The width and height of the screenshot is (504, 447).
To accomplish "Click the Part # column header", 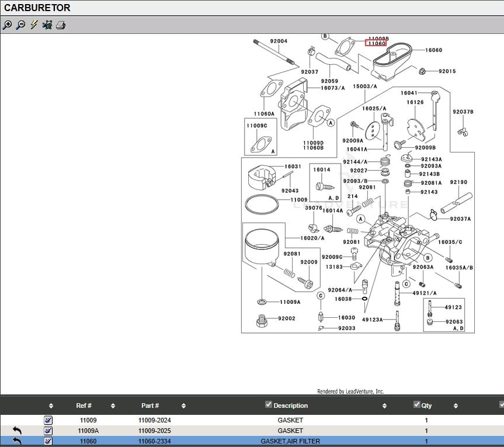I will (x=150, y=406).
